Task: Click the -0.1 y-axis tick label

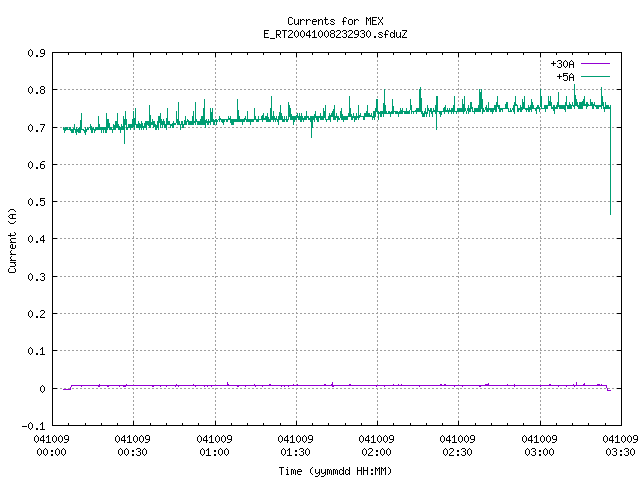Action: click(33, 426)
